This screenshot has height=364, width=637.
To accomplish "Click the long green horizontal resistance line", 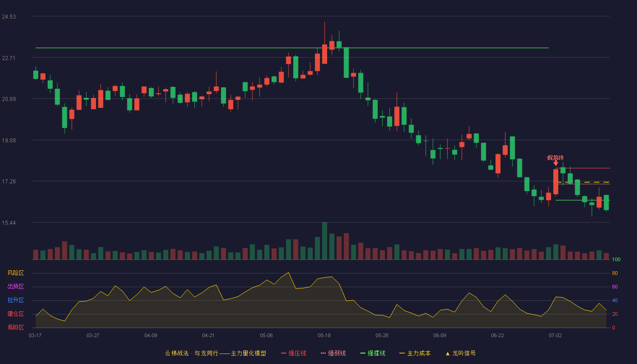I will pyautogui.click(x=292, y=48).
